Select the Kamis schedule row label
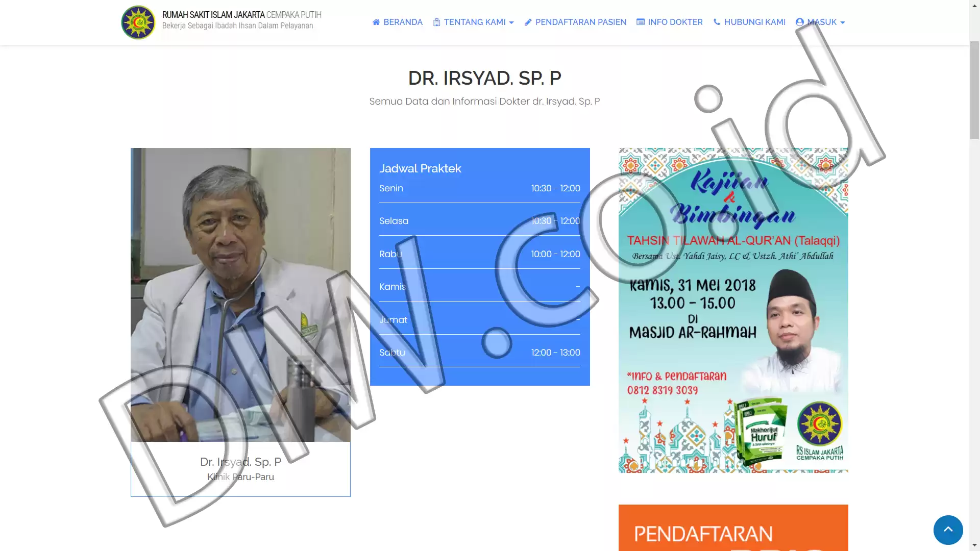The height and width of the screenshot is (551, 980). (x=392, y=287)
